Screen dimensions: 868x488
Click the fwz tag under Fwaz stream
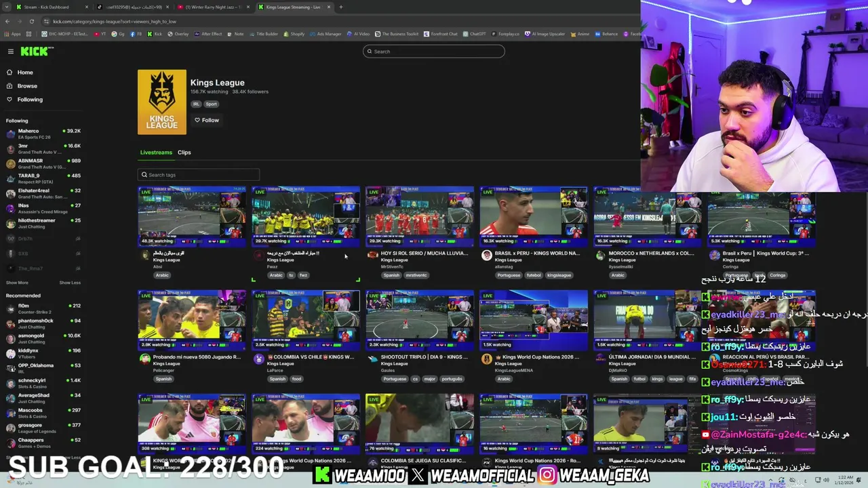(303, 275)
